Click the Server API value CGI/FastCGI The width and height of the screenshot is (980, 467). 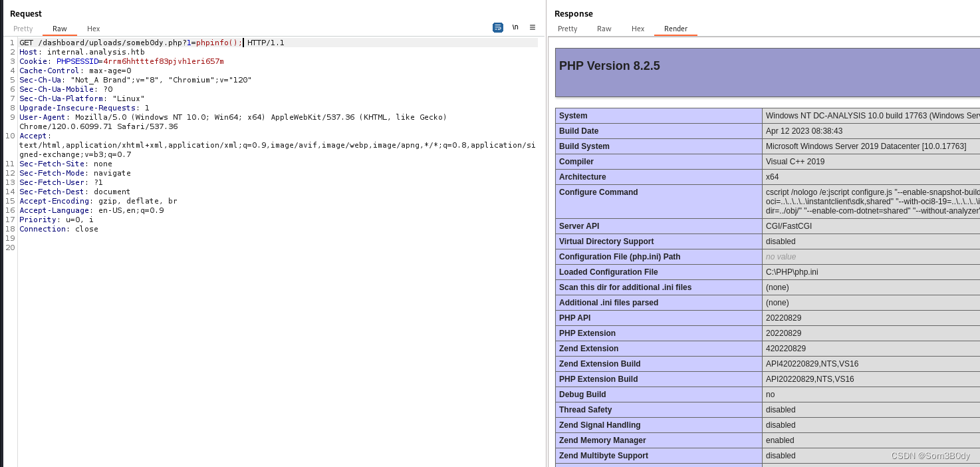pos(789,226)
